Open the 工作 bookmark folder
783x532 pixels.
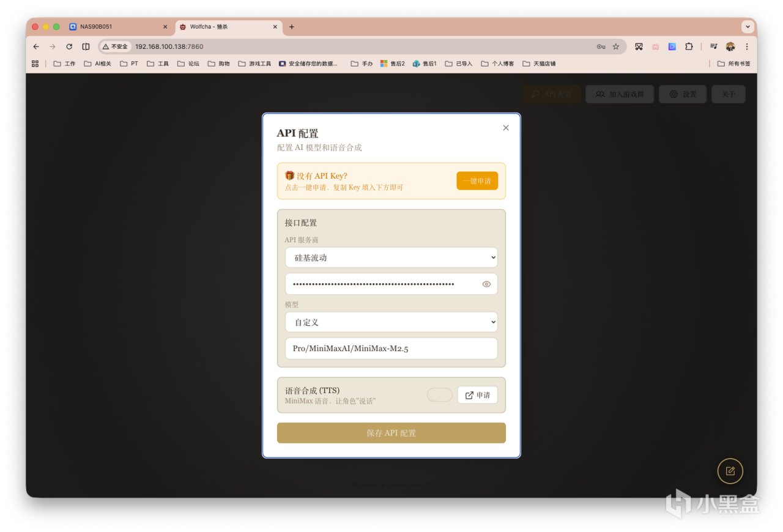click(65, 64)
